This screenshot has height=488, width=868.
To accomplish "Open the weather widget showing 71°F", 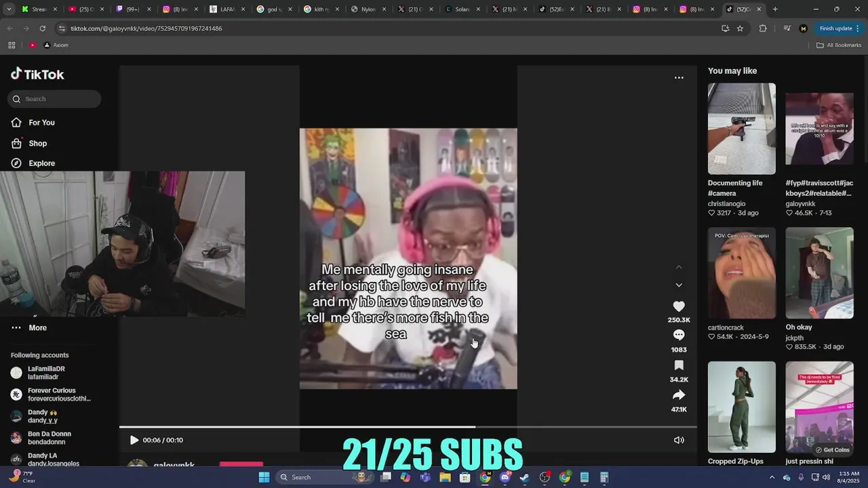I will coord(24,477).
